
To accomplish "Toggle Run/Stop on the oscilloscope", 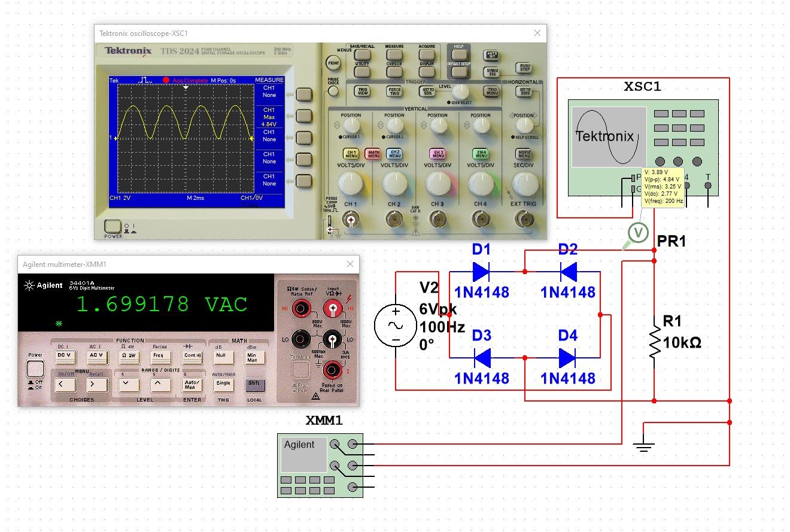I will click(524, 68).
